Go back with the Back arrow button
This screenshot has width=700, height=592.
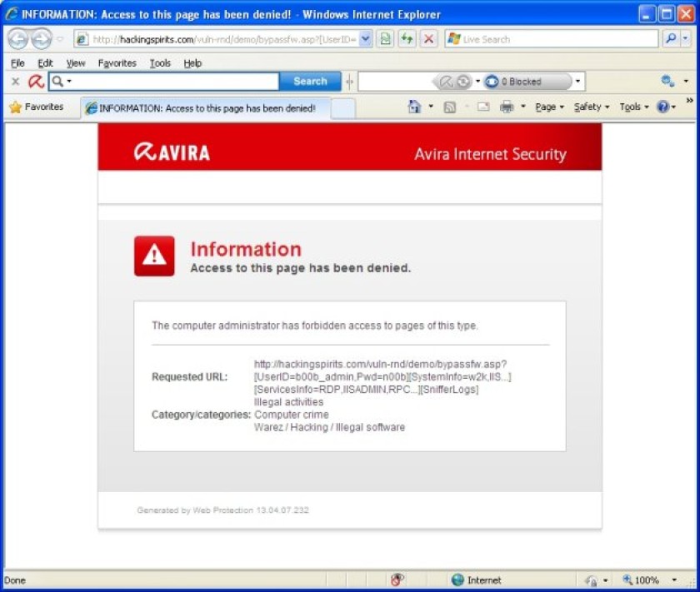(18, 39)
